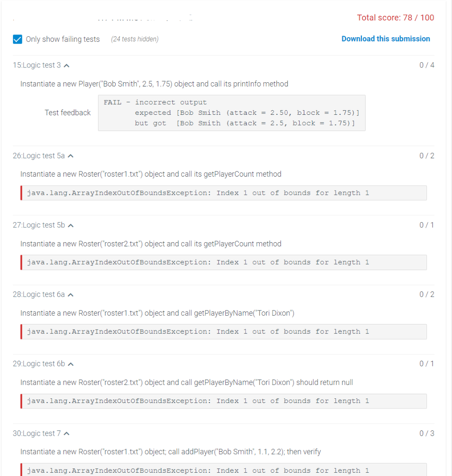Select the 30:Logic test 7 heading
The height and width of the screenshot is (476, 452).
[x=37, y=433]
